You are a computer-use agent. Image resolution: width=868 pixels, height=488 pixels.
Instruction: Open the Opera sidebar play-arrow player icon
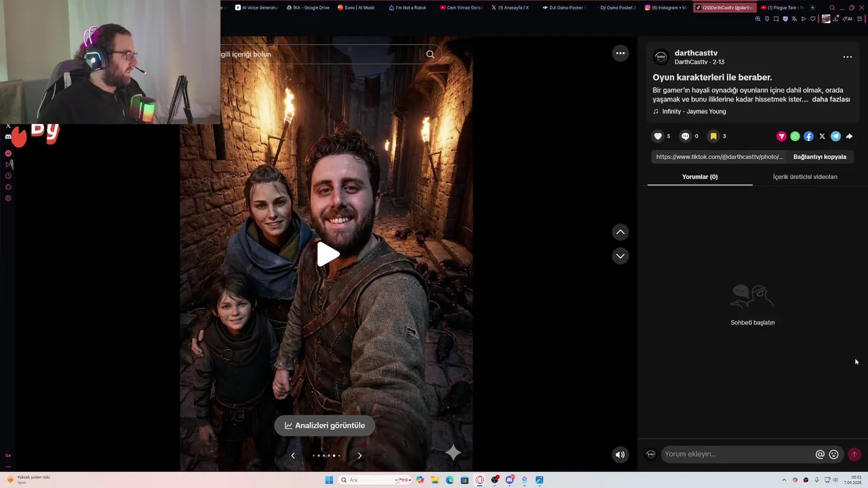pyautogui.click(x=8, y=164)
